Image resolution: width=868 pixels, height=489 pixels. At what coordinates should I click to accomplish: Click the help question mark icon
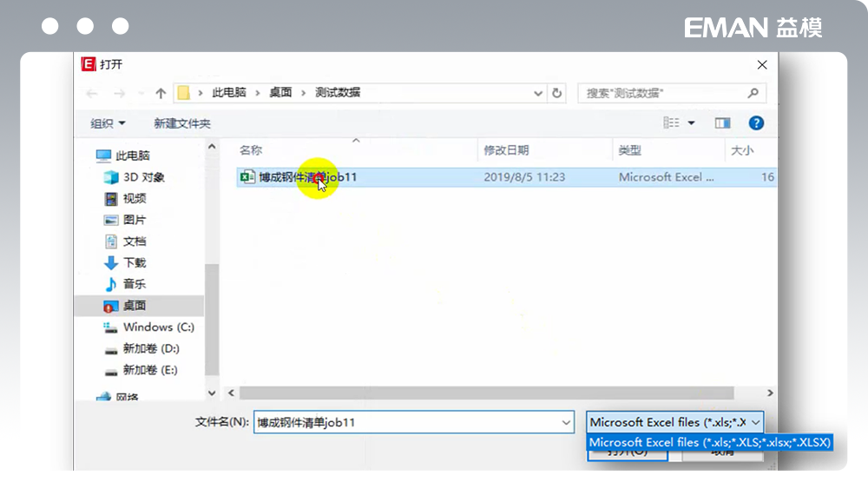pos(756,123)
